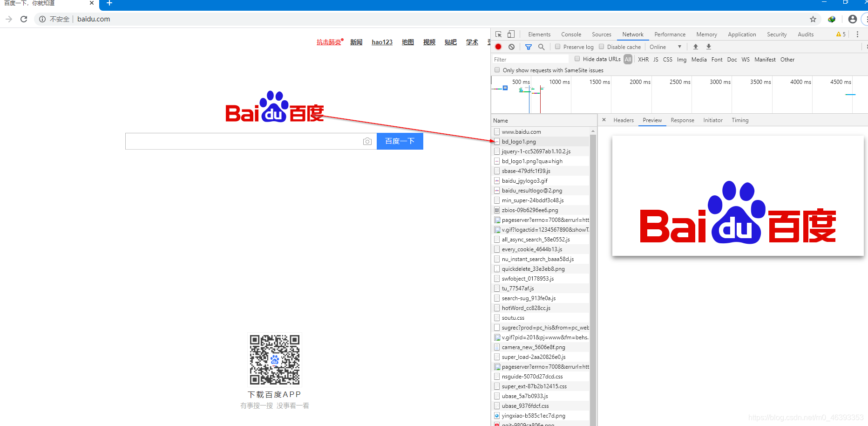
Task: Filter requests by Manifest
Action: [765, 59]
